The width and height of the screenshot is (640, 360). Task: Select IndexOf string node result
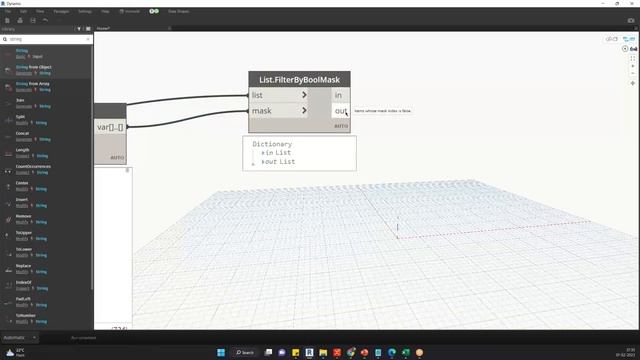[46, 285]
